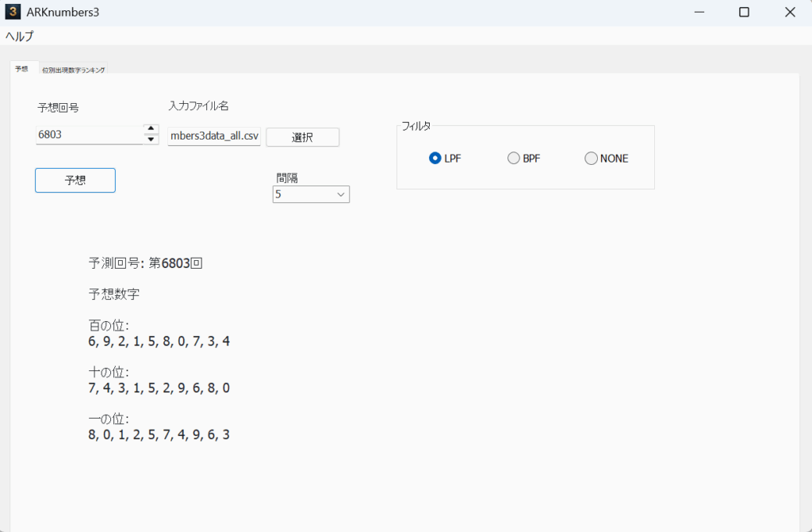Click the ARKnumbers3 app icon in title bar
This screenshot has width=812, height=532.
pyautogui.click(x=13, y=13)
